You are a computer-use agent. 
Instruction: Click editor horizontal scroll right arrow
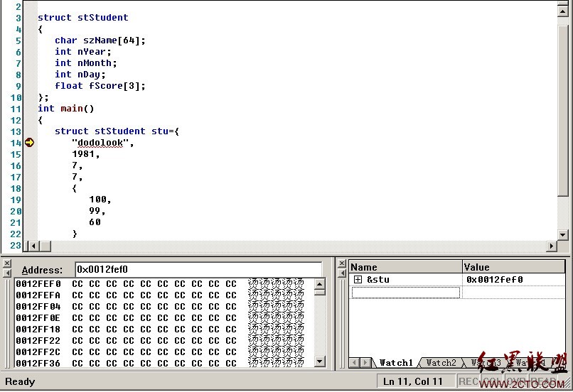click(552, 246)
